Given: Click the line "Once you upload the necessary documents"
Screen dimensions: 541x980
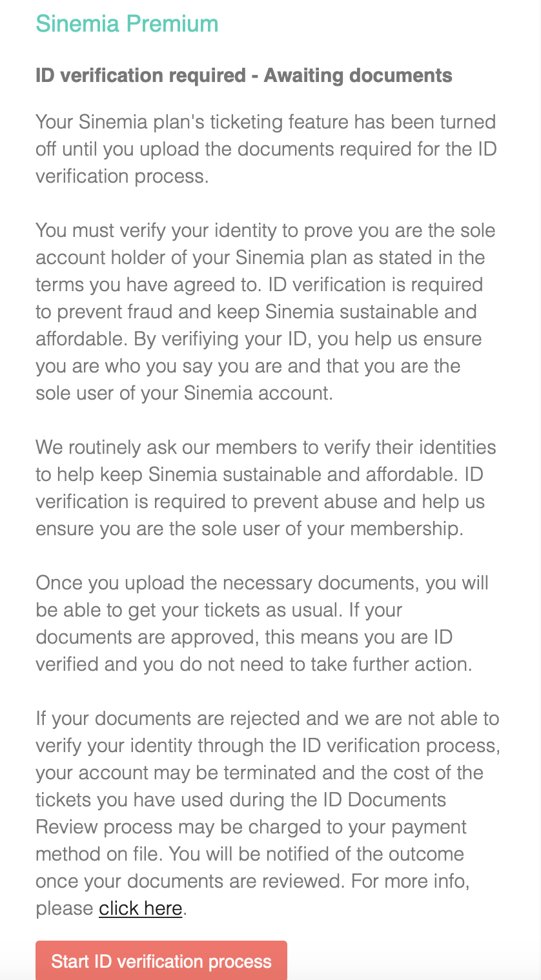Looking at the screenshot, I should [x=262, y=583].
